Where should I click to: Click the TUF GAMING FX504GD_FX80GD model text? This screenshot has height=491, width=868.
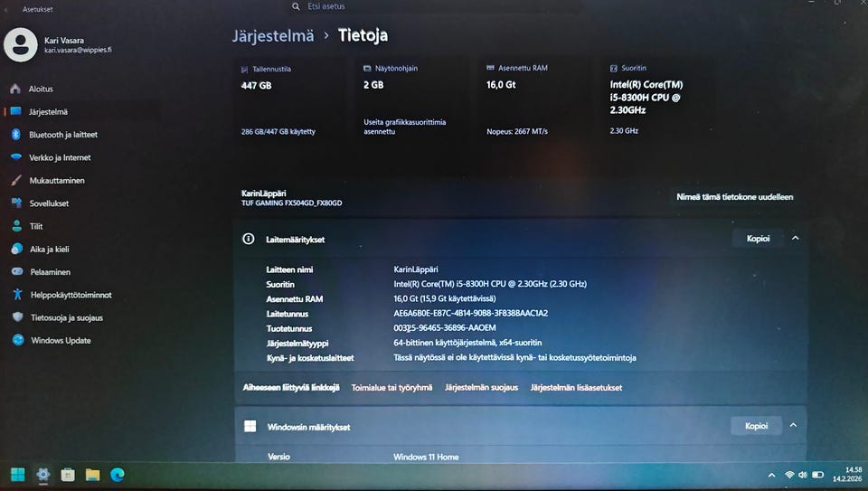coord(292,203)
